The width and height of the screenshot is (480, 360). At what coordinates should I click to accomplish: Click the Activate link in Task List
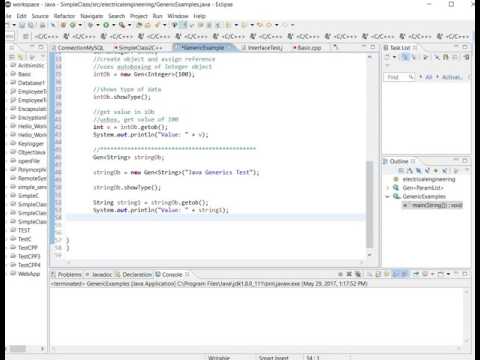(x=452, y=77)
